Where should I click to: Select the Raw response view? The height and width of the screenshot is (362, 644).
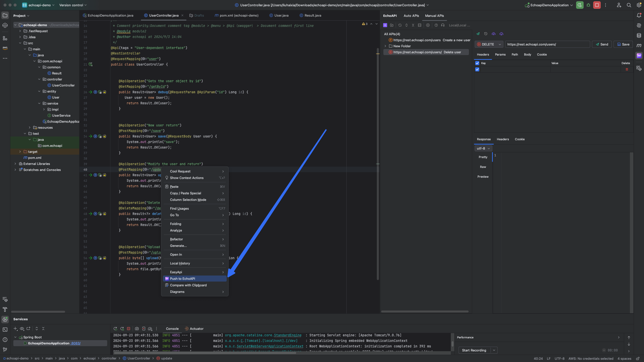pos(483,167)
